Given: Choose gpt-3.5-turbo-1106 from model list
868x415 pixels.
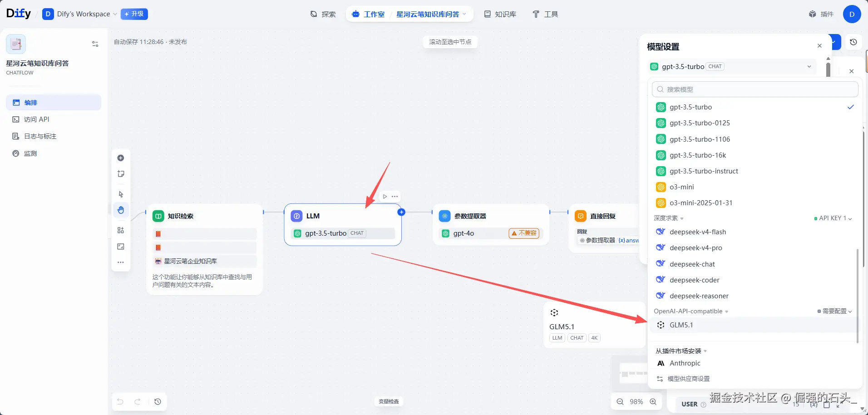Looking at the screenshot, I should click(x=755, y=139).
